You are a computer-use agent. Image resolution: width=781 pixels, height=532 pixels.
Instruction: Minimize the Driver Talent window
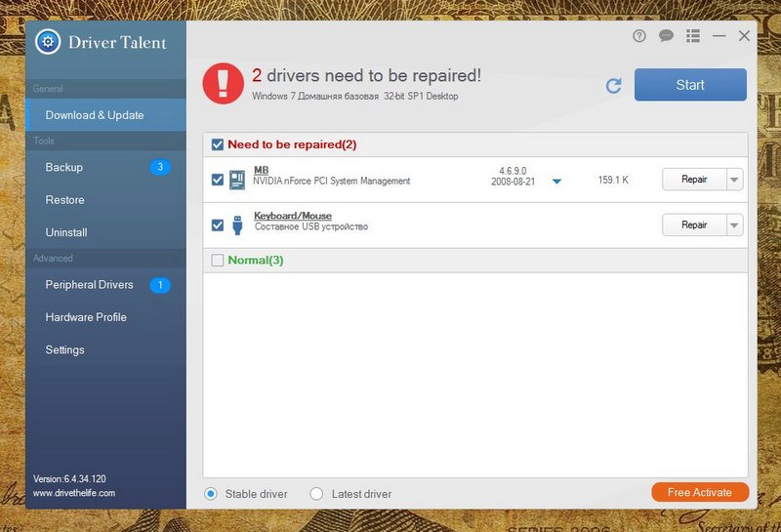[719, 36]
